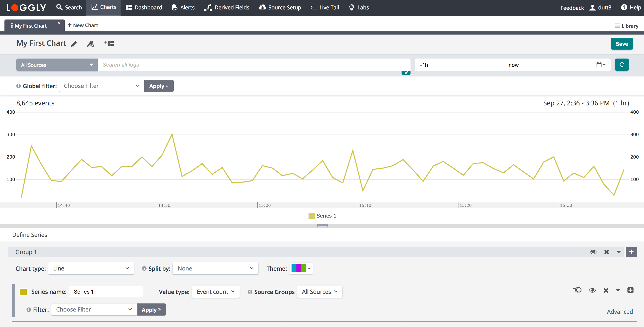Open the Value type Event count dropdown
Image resolution: width=644 pixels, height=327 pixels.
click(216, 292)
